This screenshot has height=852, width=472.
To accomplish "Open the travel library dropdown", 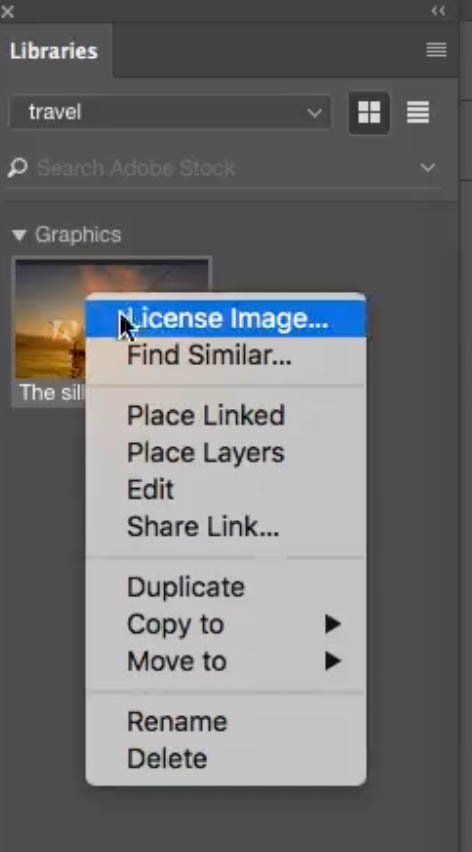I will point(170,112).
